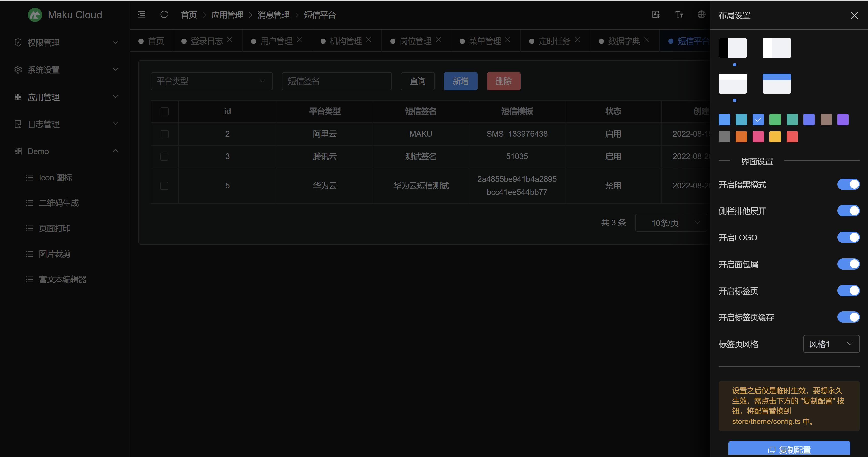
Task: Close the layout settings drawer
Action: [x=854, y=16]
